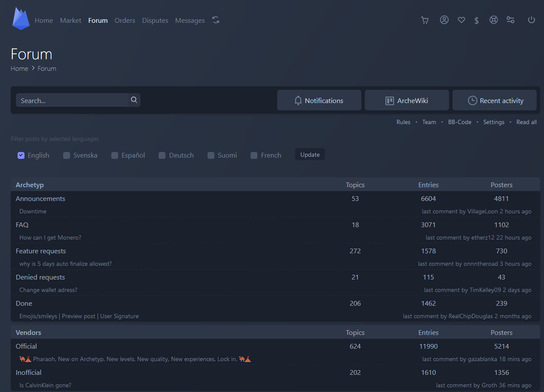Click the heart favorites icon

[x=461, y=20]
